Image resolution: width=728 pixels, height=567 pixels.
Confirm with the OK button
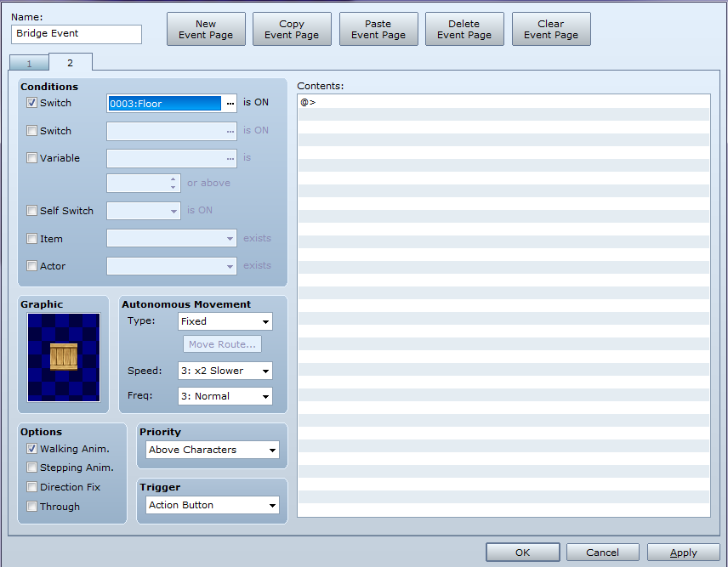[523, 553]
